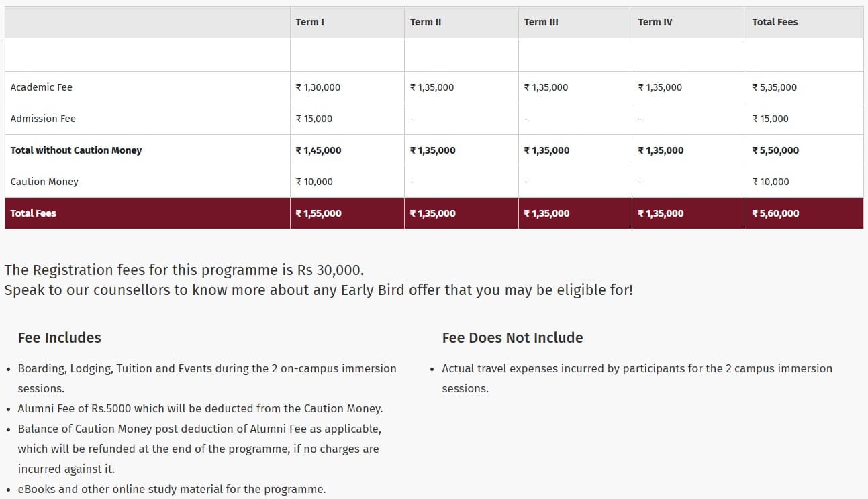This screenshot has width=868, height=499.
Task: Click the ₹ 5,60,000 grand total cell
Action: 775,213
